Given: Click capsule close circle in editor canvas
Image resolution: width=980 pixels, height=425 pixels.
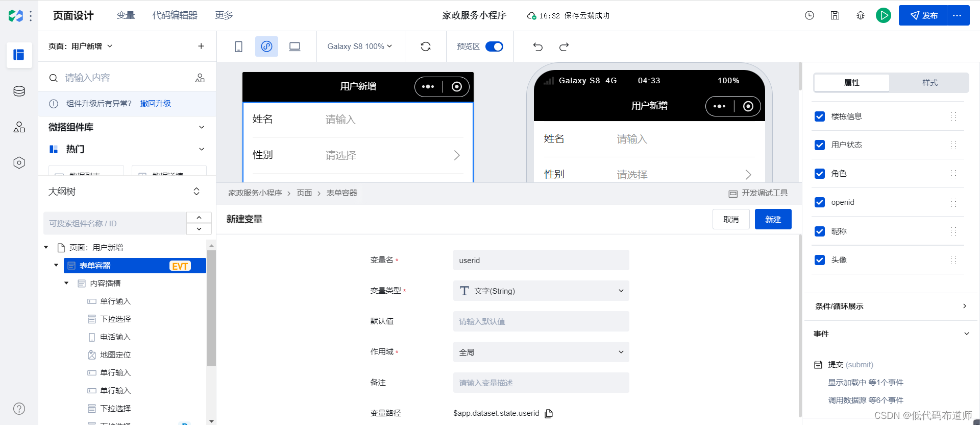Looking at the screenshot, I should pyautogui.click(x=457, y=87).
